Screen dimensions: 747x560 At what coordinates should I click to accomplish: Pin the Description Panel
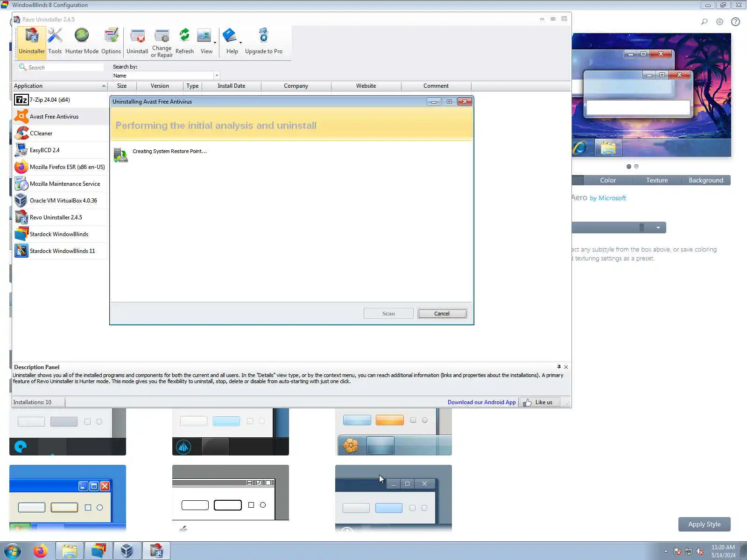coord(559,367)
